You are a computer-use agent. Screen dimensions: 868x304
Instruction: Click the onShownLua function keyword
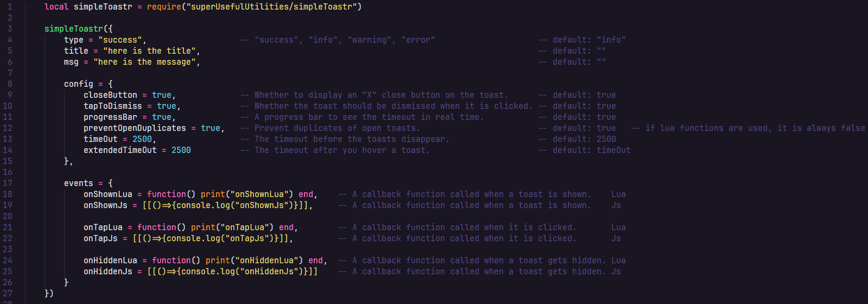coord(166,194)
